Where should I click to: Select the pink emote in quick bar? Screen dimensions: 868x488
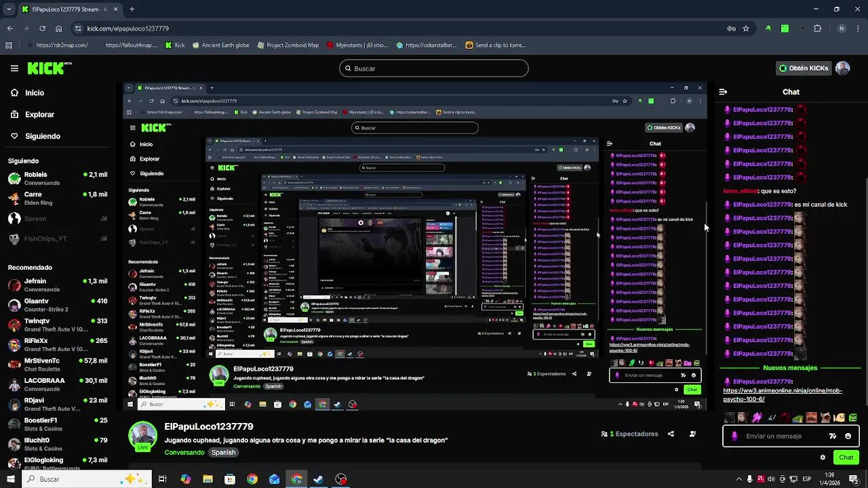(757, 418)
